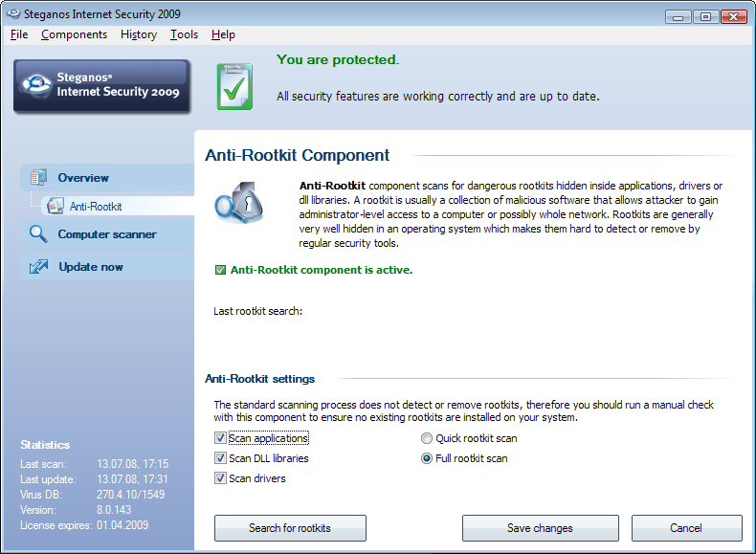Image resolution: width=756 pixels, height=554 pixels.
Task: Open the Tools menu
Action: coord(184,34)
